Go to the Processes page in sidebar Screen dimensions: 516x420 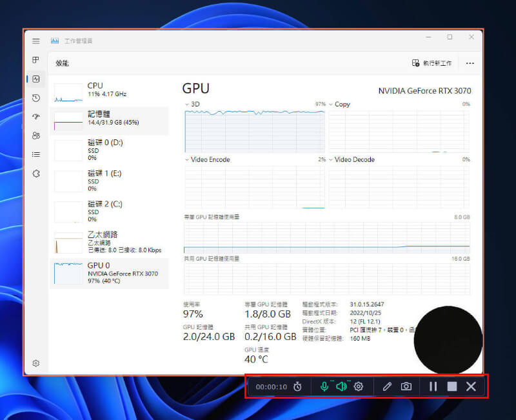click(36, 60)
